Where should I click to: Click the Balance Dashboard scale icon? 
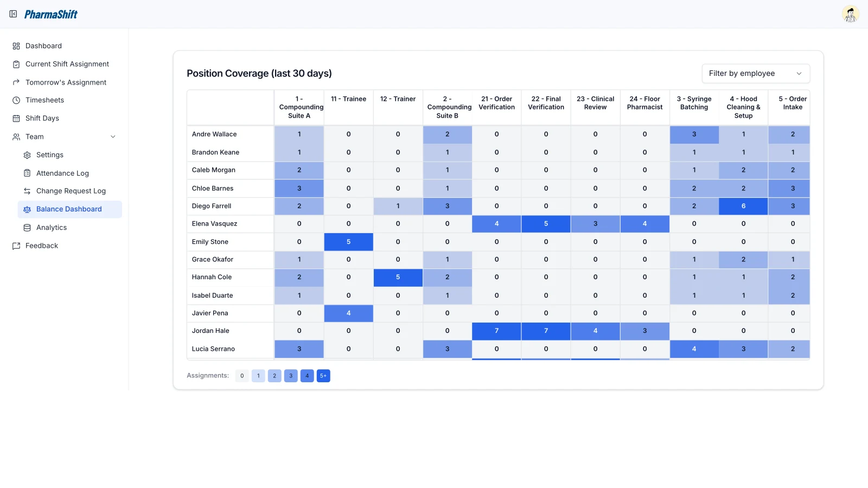click(x=27, y=209)
